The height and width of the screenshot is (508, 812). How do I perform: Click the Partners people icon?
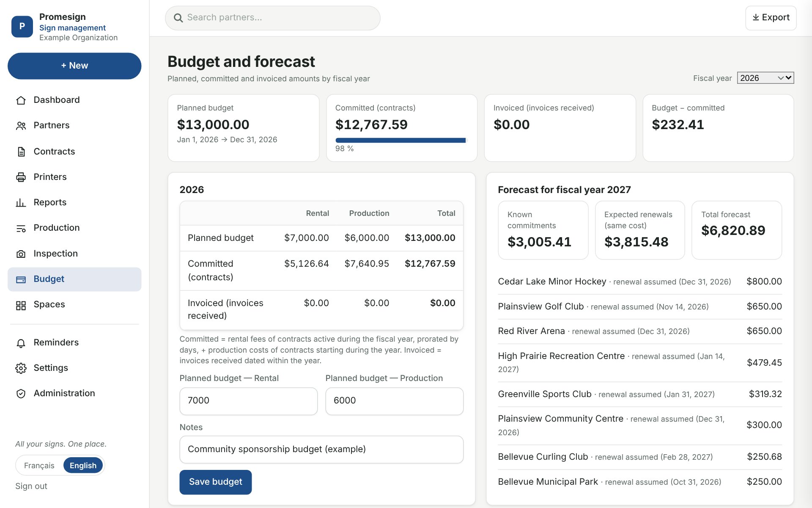pos(21,126)
